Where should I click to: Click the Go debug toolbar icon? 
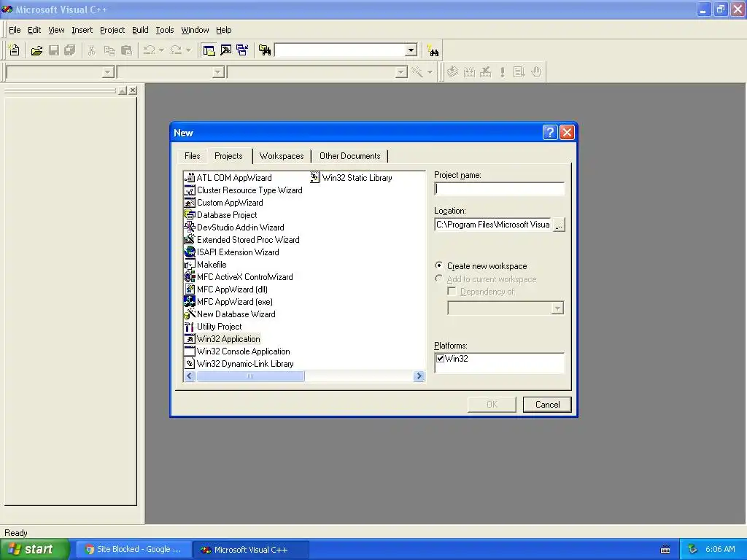pyautogui.click(x=519, y=72)
